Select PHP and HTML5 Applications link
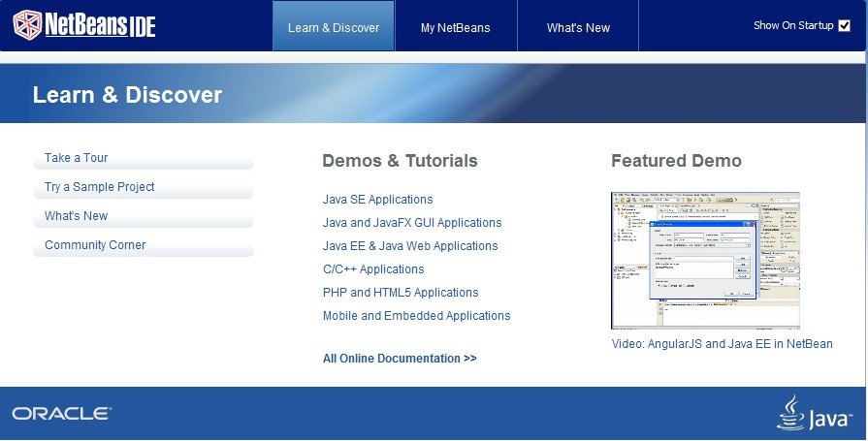Screen dimensions: 868x441 point(401,293)
